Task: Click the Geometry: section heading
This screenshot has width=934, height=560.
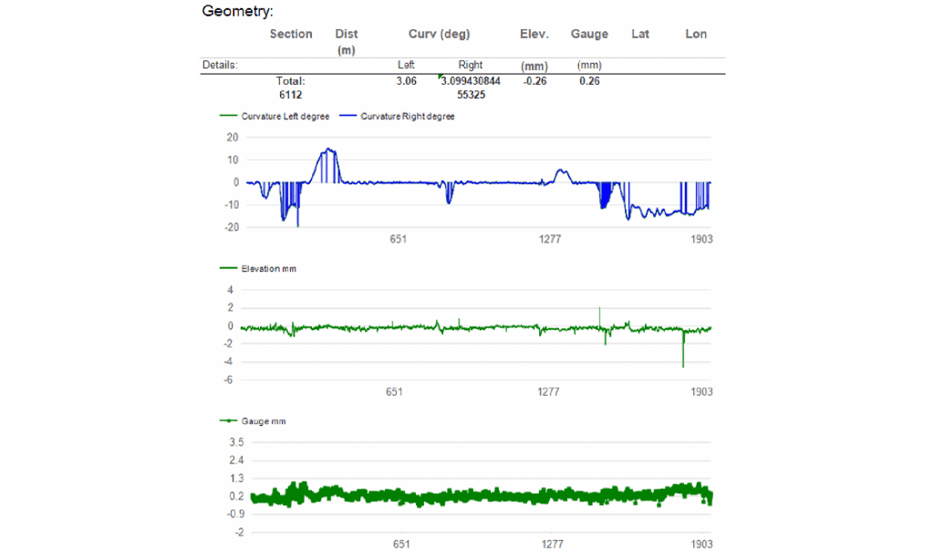Action: [237, 12]
